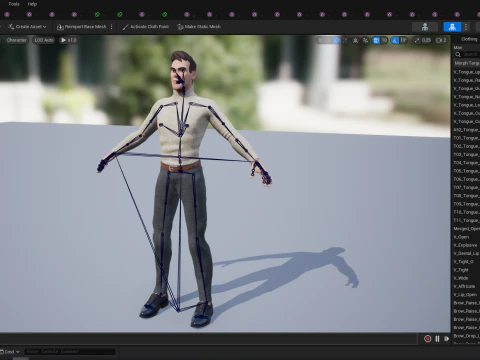Select the V_Dental_Lip morph target
Viewport: 480px width, 360px height.
coord(466,253)
